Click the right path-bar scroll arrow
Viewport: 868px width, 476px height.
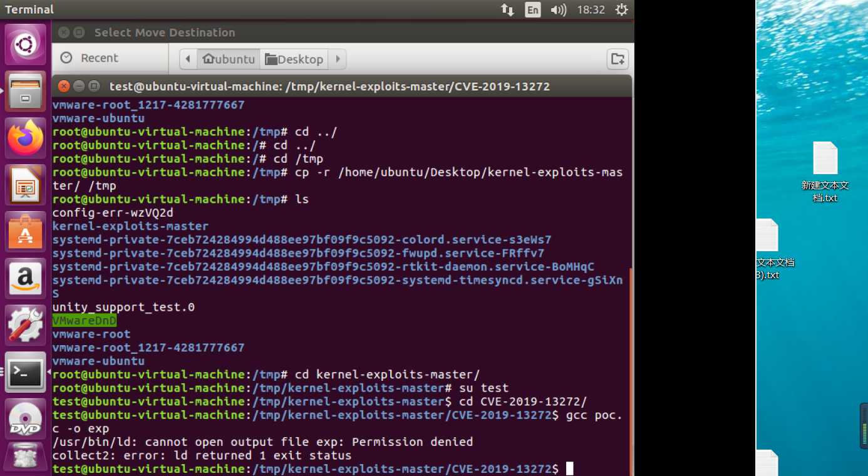pyautogui.click(x=338, y=59)
